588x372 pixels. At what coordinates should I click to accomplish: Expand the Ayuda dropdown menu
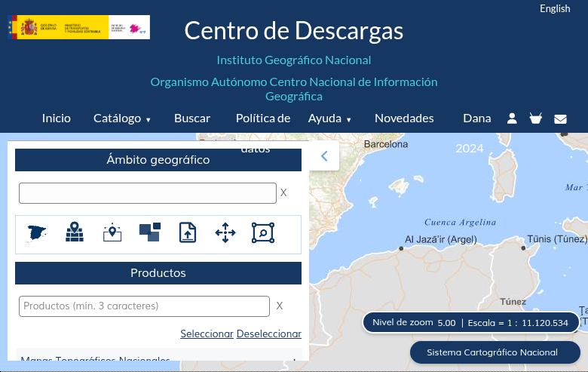pyautogui.click(x=329, y=118)
